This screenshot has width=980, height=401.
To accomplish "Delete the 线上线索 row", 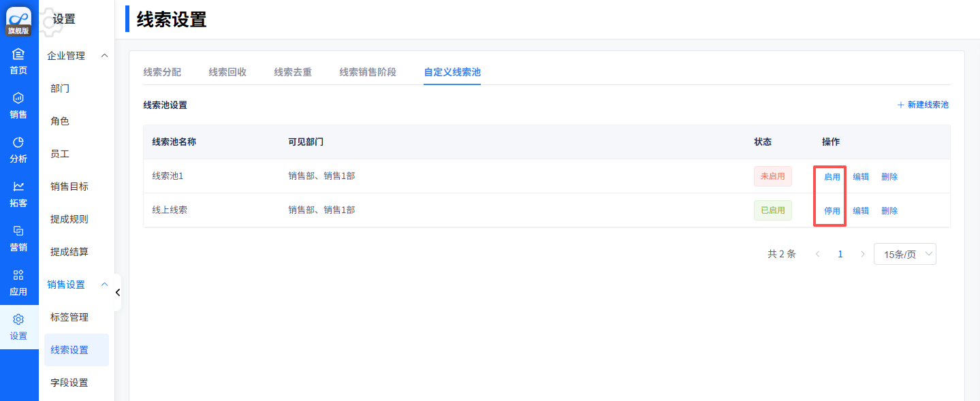I will tap(889, 211).
